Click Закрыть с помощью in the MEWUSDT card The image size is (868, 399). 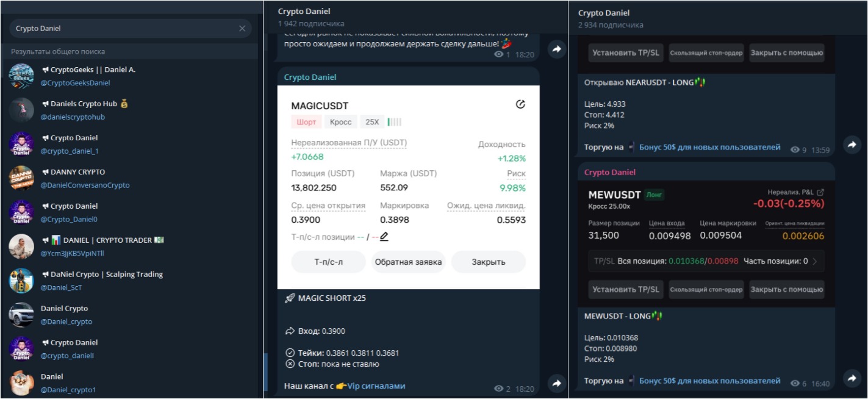click(787, 289)
